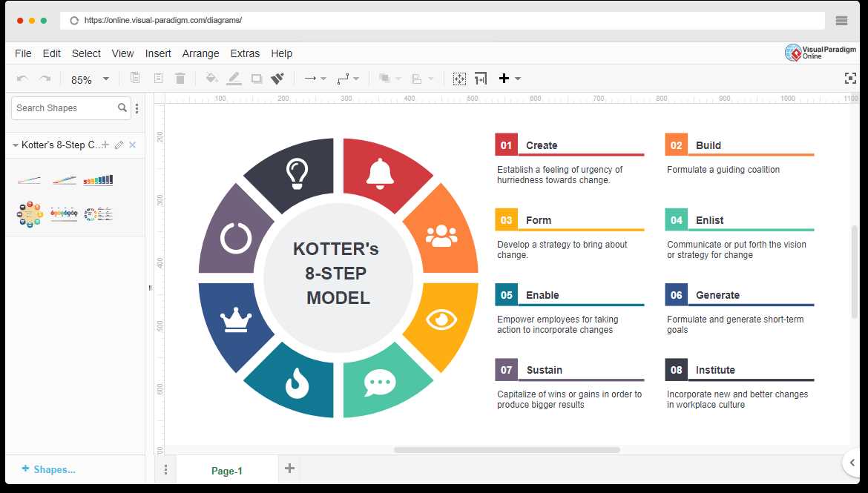Select the '01' red number box

[x=506, y=145]
